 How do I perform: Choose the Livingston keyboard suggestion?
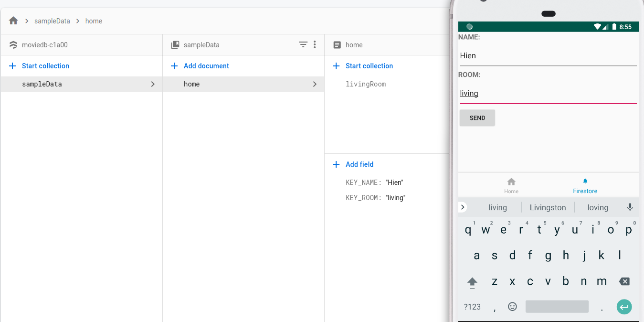(x=548, y=207)
